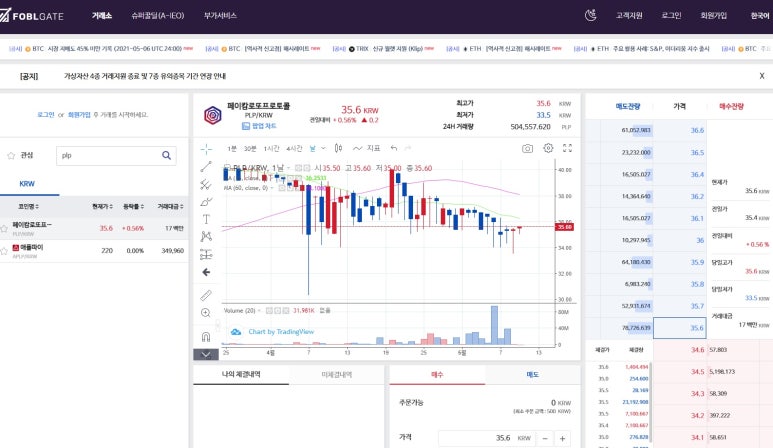
Task: Click the PLP coin logo icon
Action: click(x=213, y=115)
